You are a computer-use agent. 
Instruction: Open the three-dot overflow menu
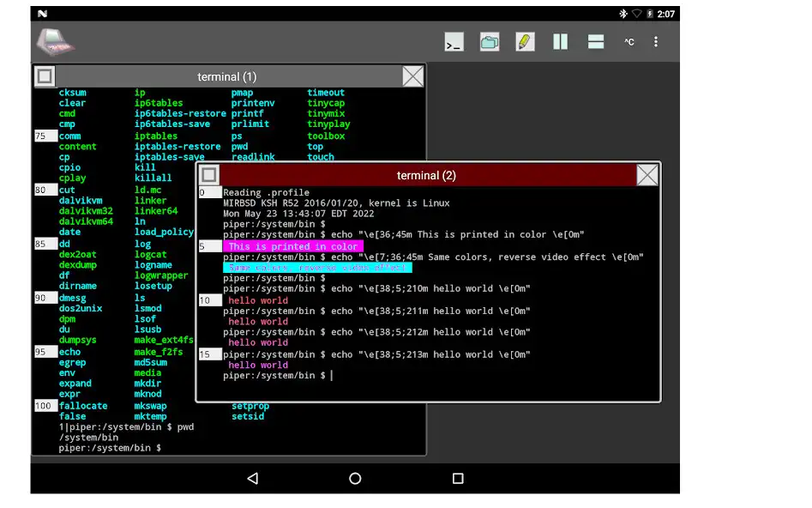click(x=656, y=42)
